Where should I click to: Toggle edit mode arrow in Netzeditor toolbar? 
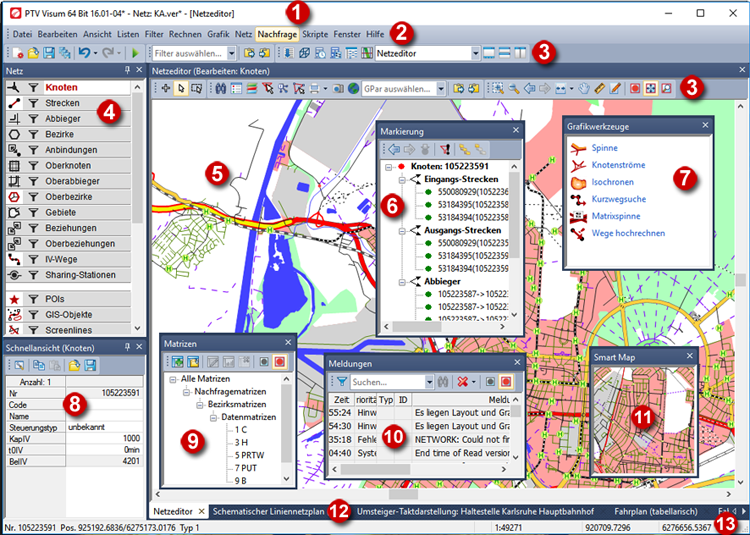pos(183,88)
